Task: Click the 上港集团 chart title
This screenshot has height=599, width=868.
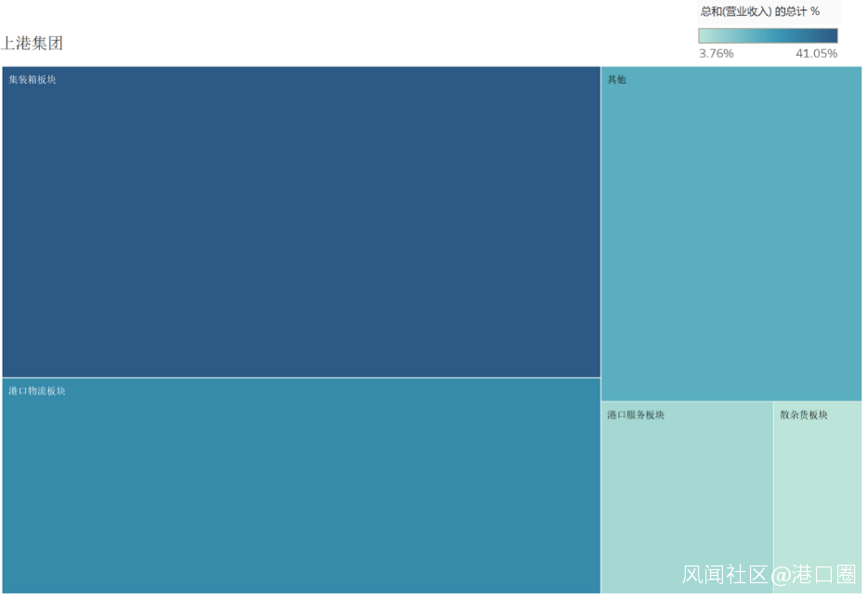Action: pyautogui.click(x=32, y=43)
